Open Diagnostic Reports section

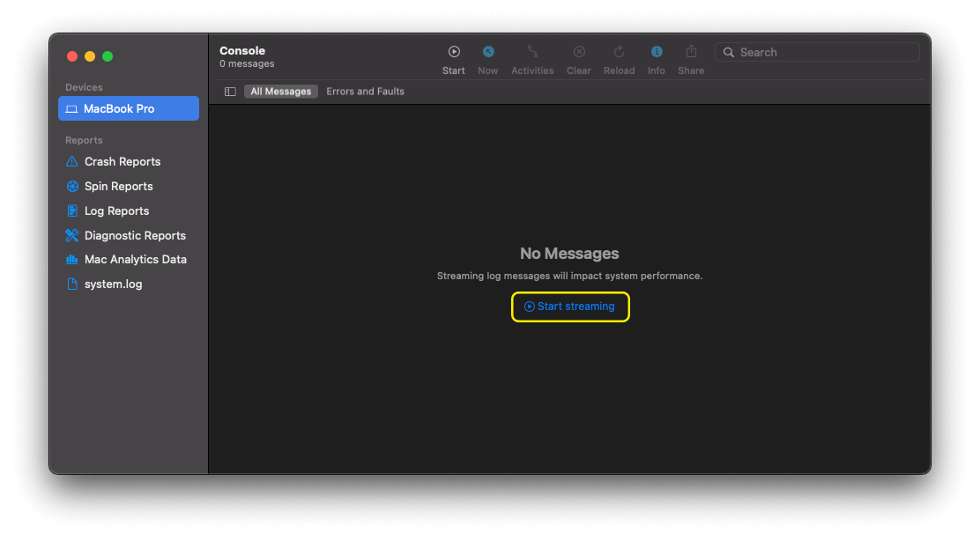[135, 236]
